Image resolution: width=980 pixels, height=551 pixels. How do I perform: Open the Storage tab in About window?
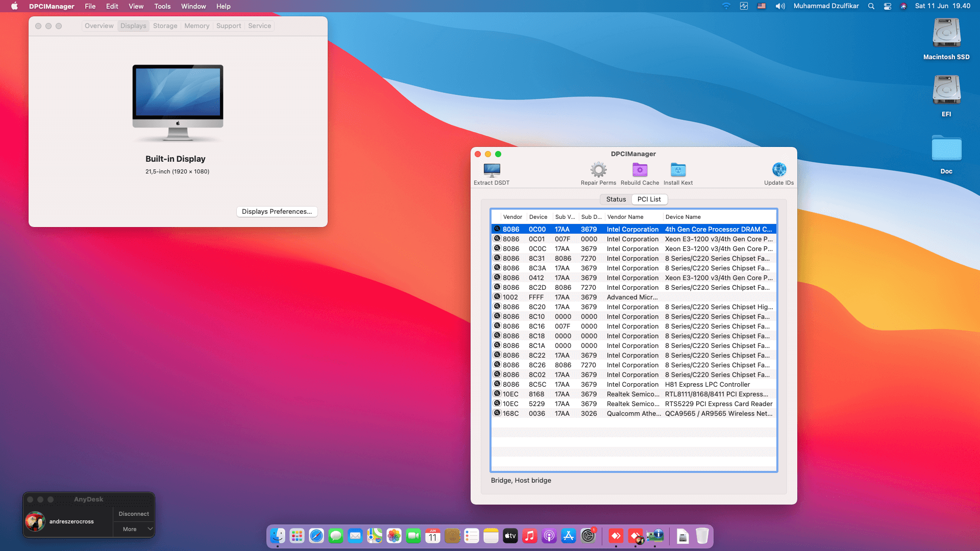[165, 26]
